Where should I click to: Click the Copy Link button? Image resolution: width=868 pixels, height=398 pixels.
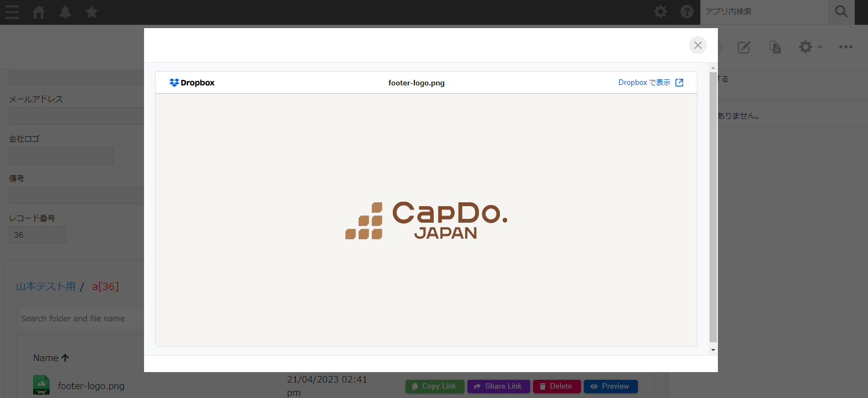[435, 386]
